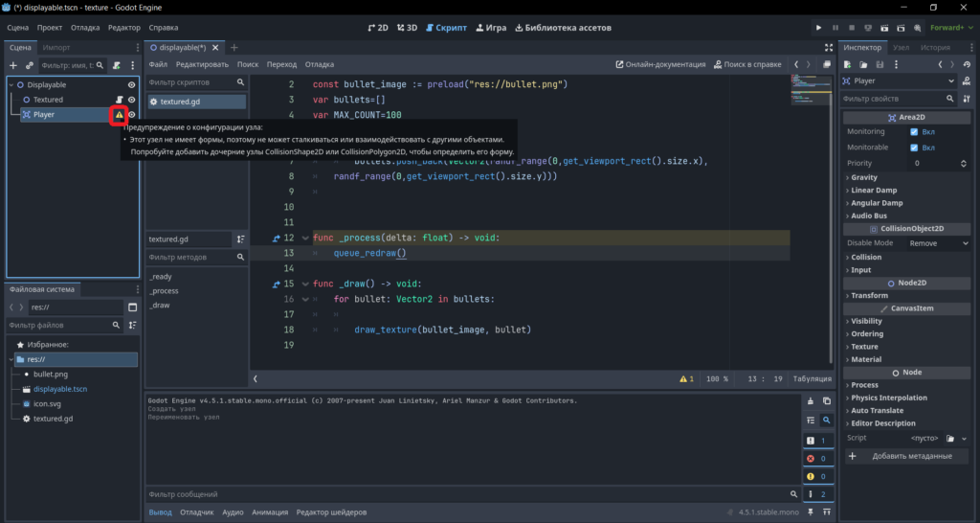Run the project with the play icon
Viewport: 980px width, 523px height.
[x=819, y=28]
